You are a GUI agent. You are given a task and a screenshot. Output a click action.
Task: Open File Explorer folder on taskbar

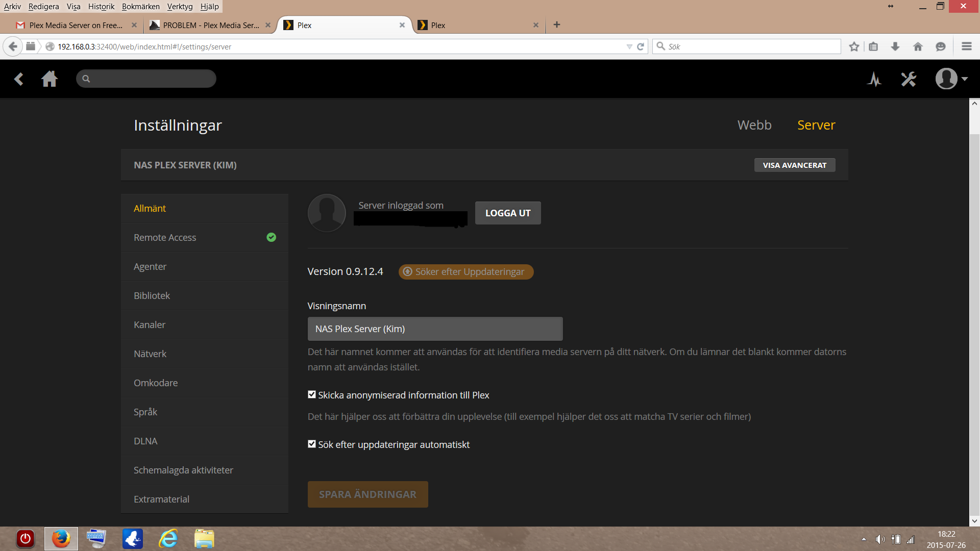pyautogui.click(x=204, y=539)
